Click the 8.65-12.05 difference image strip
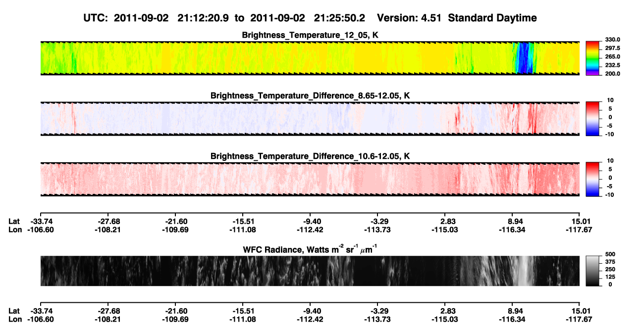 coord(310,118)
